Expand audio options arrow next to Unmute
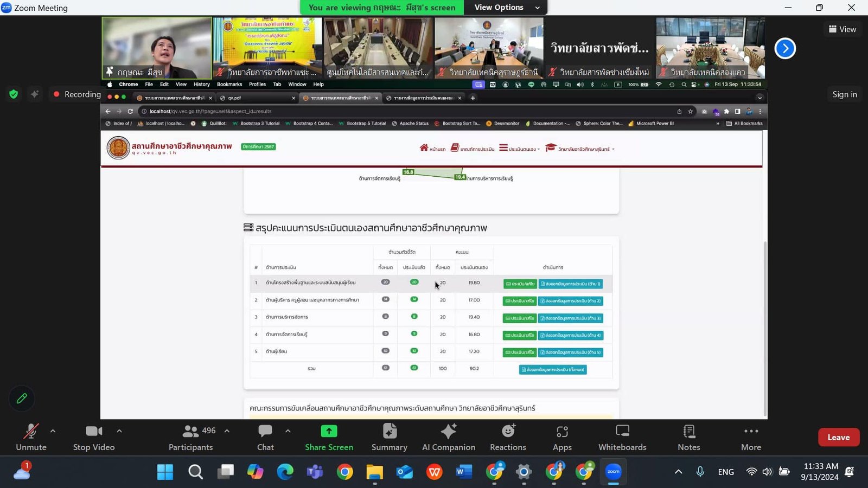 coord(53,431)
